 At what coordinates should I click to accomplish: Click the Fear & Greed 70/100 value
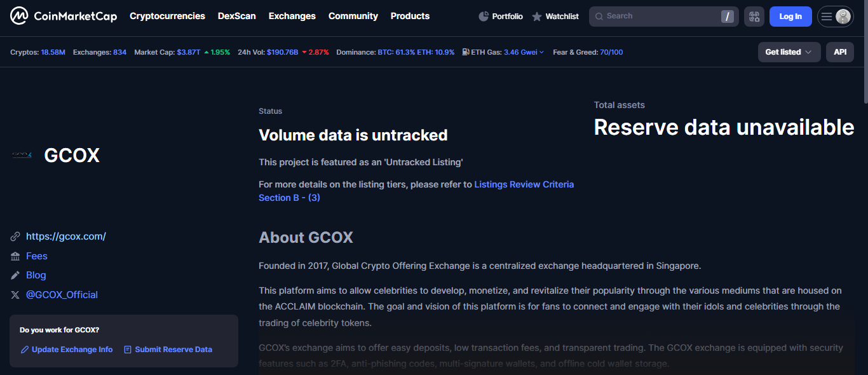pos(611,52)
